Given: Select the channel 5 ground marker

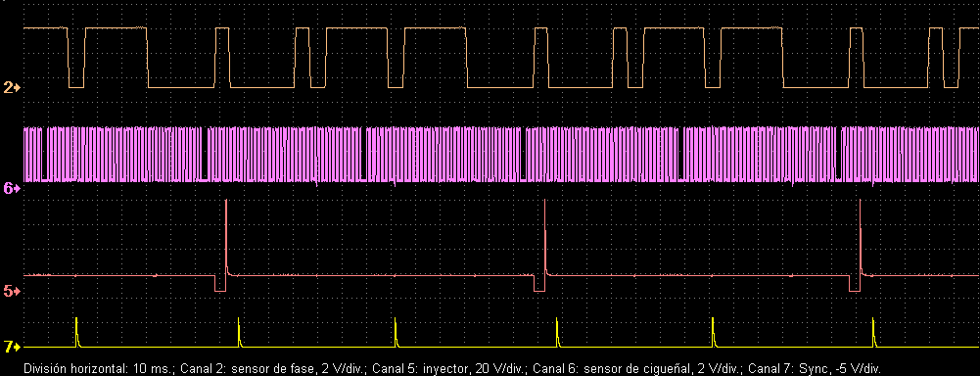Looking at the screenshot, I should 11,291.
